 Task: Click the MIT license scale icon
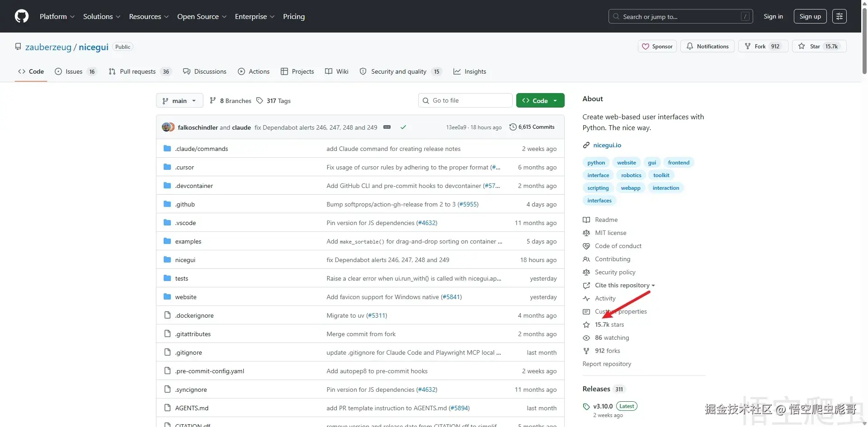pyautogui.click(x=586, y=233)
